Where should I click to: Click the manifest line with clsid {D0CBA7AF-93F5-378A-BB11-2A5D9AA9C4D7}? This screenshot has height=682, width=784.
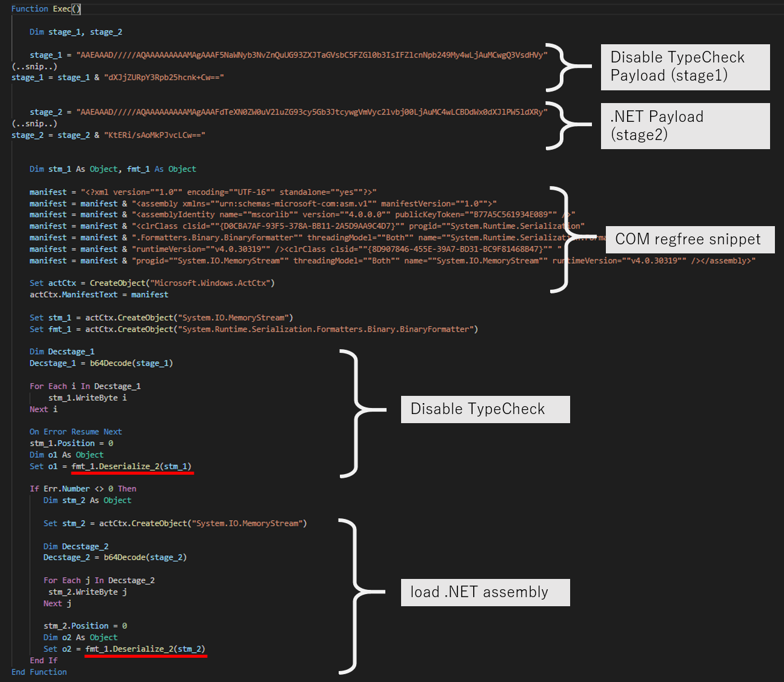pos(307,226)
